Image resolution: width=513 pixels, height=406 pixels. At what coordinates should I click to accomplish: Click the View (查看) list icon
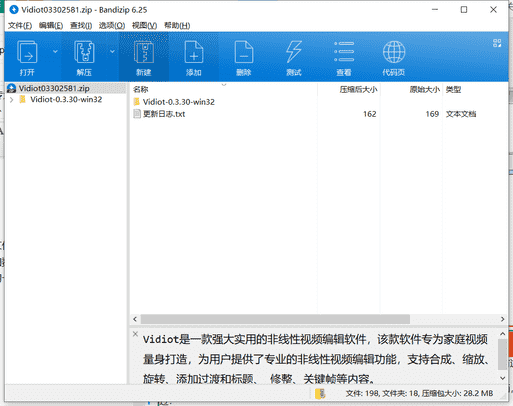tap(344, 52)
